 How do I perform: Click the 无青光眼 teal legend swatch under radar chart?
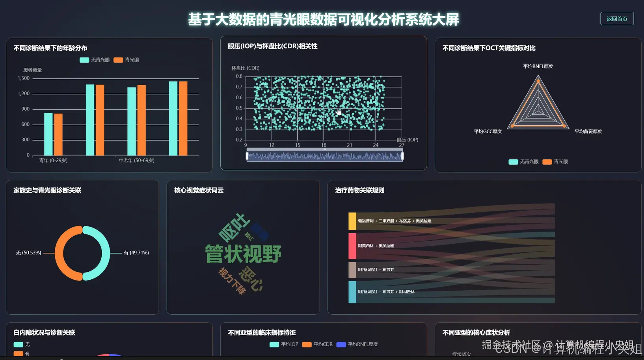tap(513, 161)
